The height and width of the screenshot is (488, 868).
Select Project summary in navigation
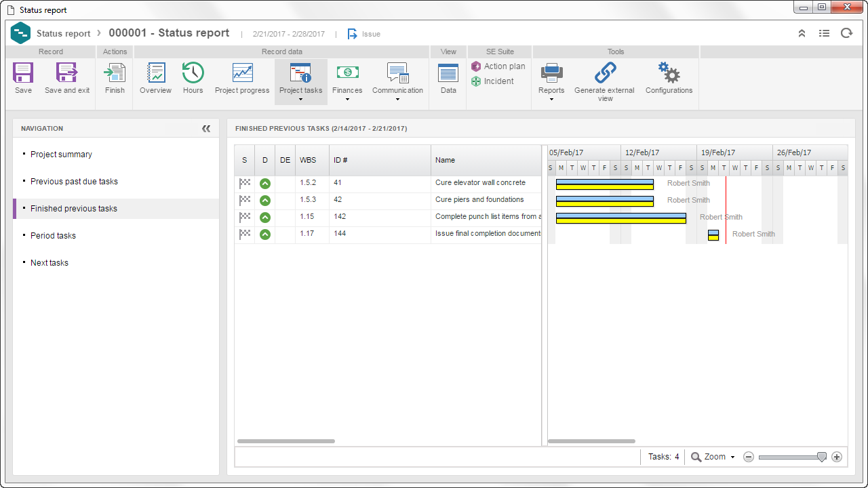pos(61,155)
